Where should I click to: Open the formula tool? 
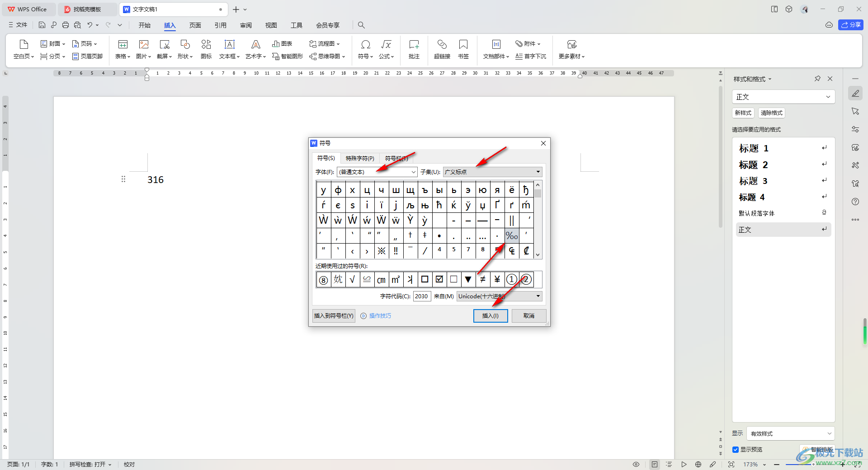(386, 49)
